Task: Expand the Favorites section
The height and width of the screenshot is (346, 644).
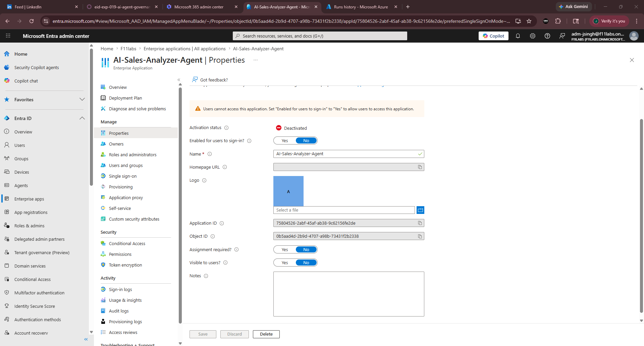Action: (82, 100)
